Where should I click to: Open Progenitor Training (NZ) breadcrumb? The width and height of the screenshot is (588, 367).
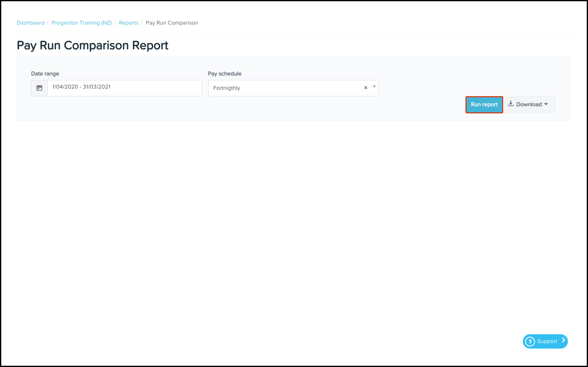tap(82, 23)
